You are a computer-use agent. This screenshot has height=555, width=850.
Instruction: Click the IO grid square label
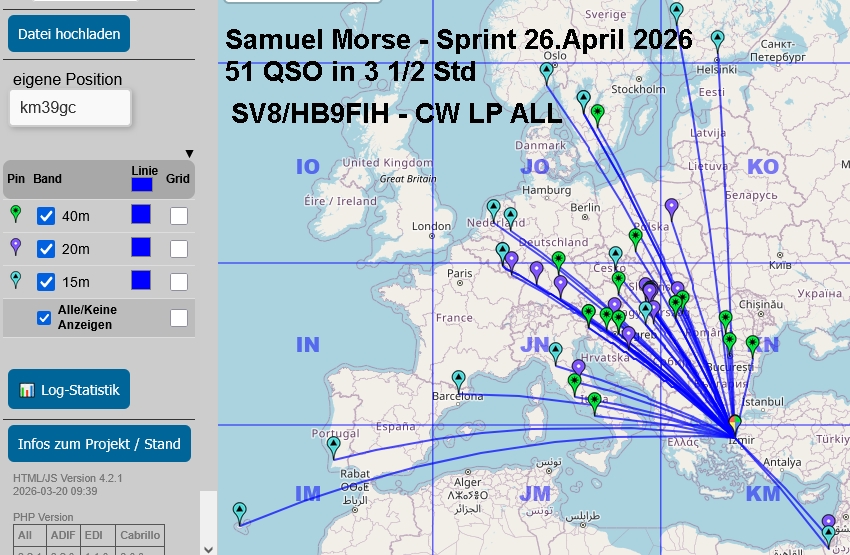pyautogui.click(x=307, y=167)
